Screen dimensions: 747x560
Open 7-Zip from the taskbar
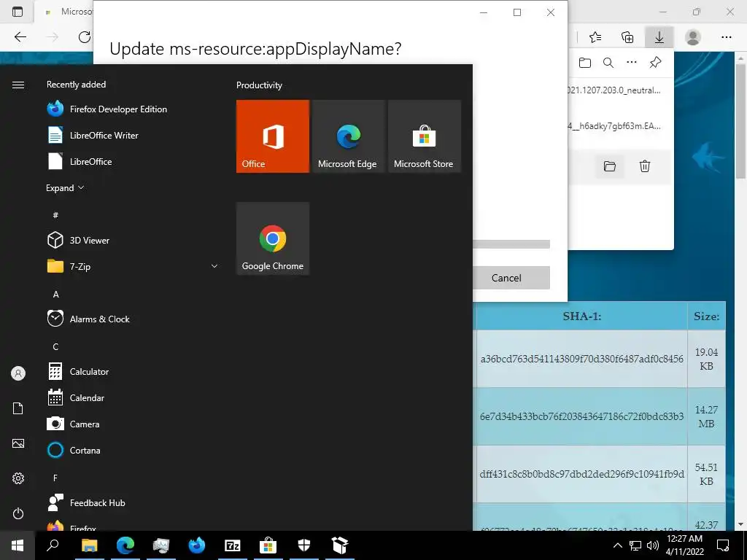coord(233,545)
